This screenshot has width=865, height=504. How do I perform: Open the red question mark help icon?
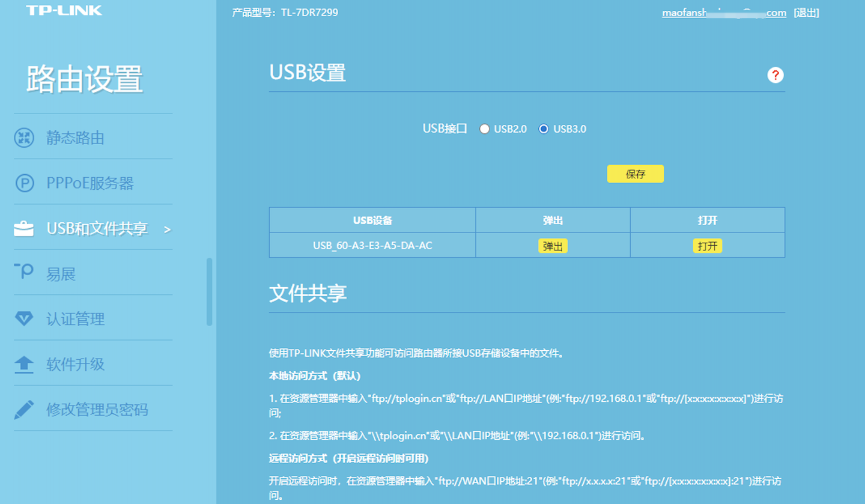tap(775, 75)
